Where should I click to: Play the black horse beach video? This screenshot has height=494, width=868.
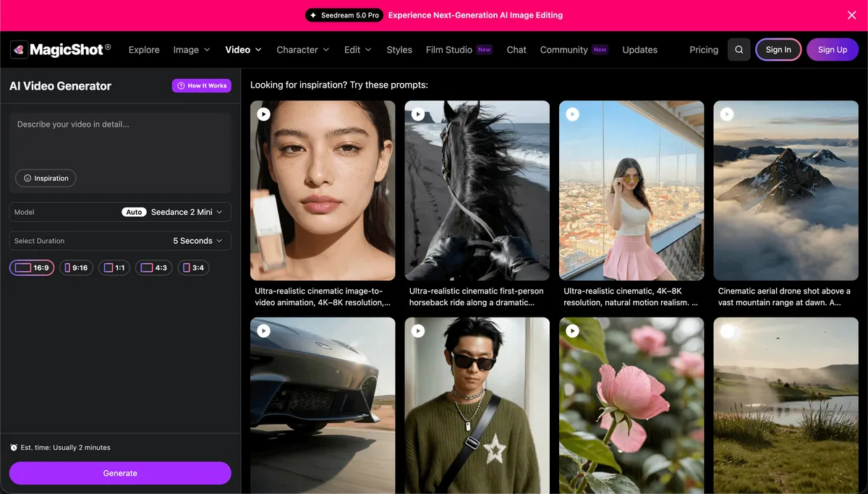click(x=418, y=114)
